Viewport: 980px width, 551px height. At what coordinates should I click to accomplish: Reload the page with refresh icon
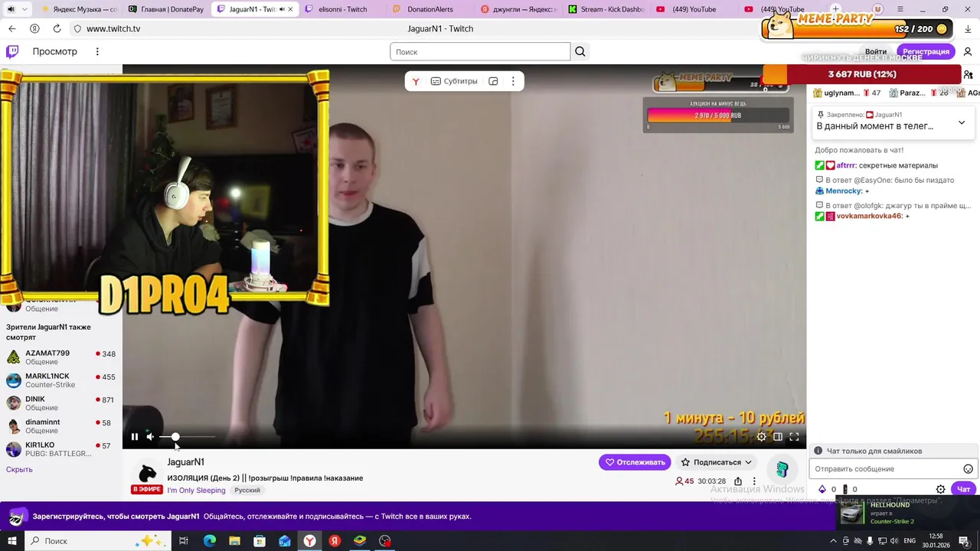point(57,28)
